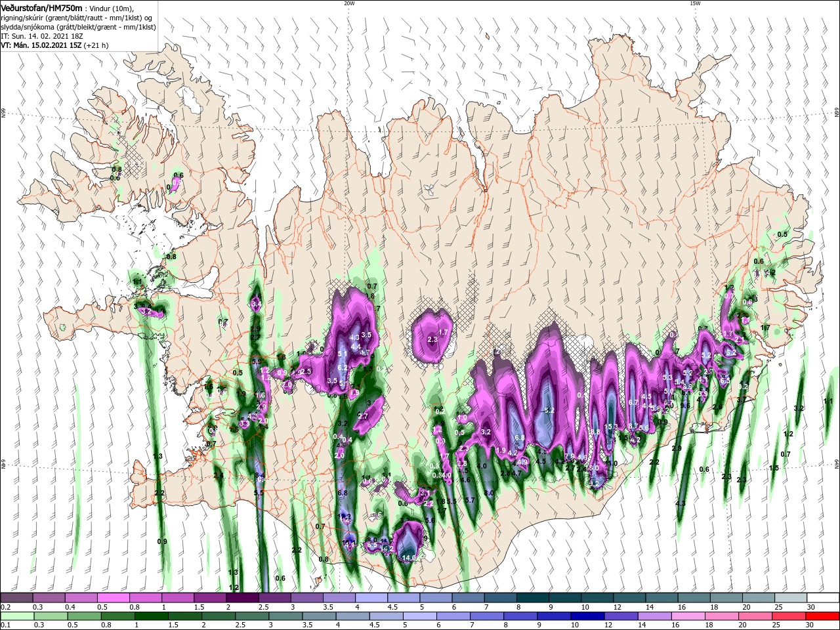840x630 pixels.
Task: Select the deep blue 10 rain scale swatch
Action: [587, 616]
